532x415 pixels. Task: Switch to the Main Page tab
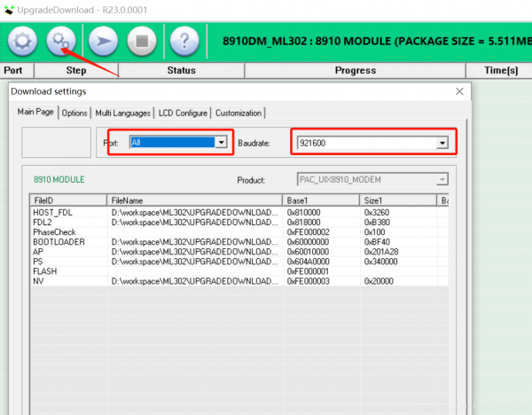[36, 113]
